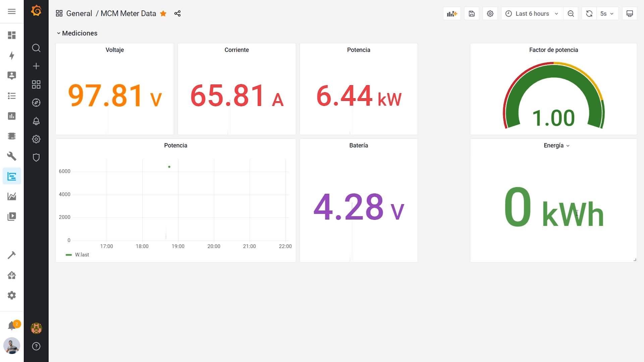Open the notifications bell with badge
644x362 pixels.
coord(12,325)
